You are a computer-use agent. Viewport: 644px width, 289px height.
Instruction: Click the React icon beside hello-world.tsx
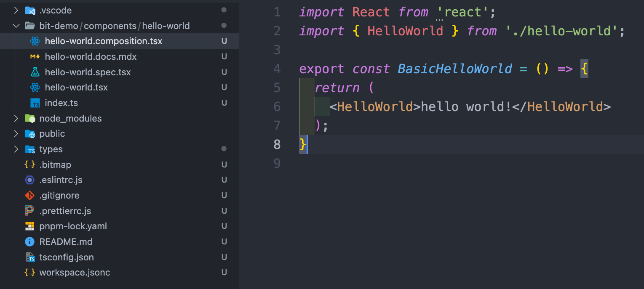pyautogui.click(x=35, y=87)
